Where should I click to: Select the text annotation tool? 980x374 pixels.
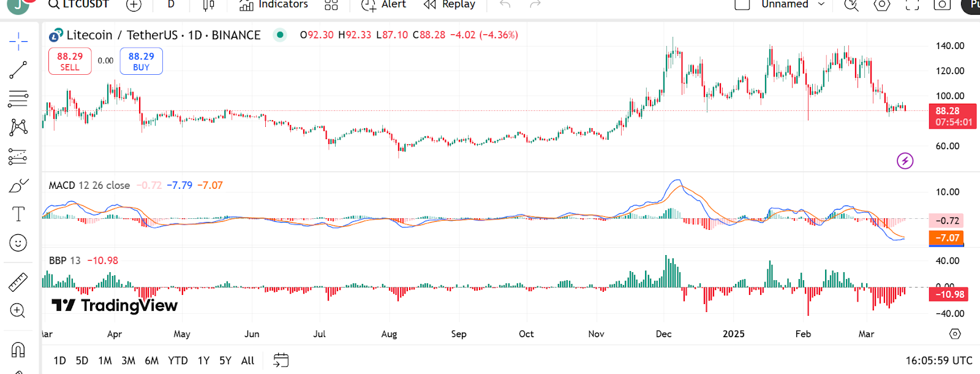coord(18,214)
